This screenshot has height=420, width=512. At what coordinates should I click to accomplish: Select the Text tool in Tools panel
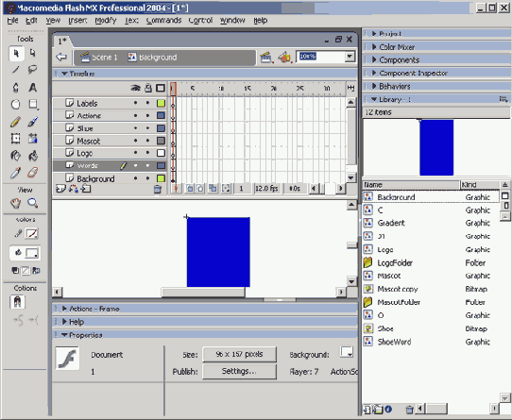[32, 88]
